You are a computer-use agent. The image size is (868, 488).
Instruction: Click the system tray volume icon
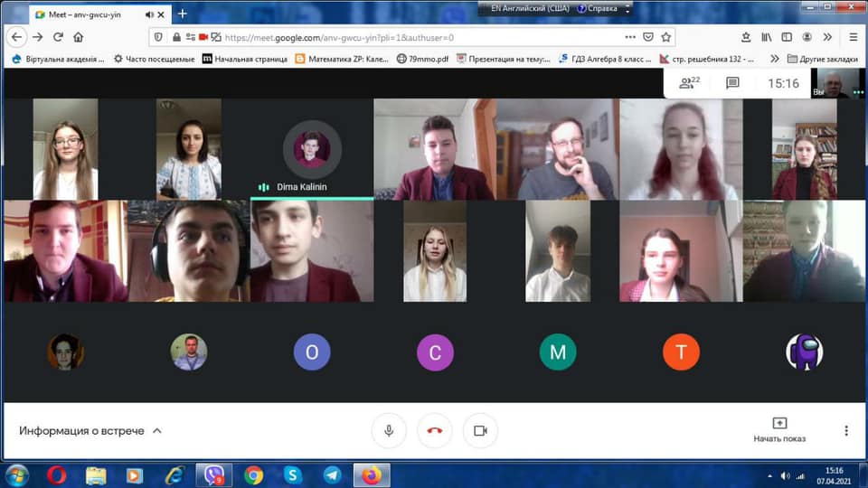pos(785,476)
